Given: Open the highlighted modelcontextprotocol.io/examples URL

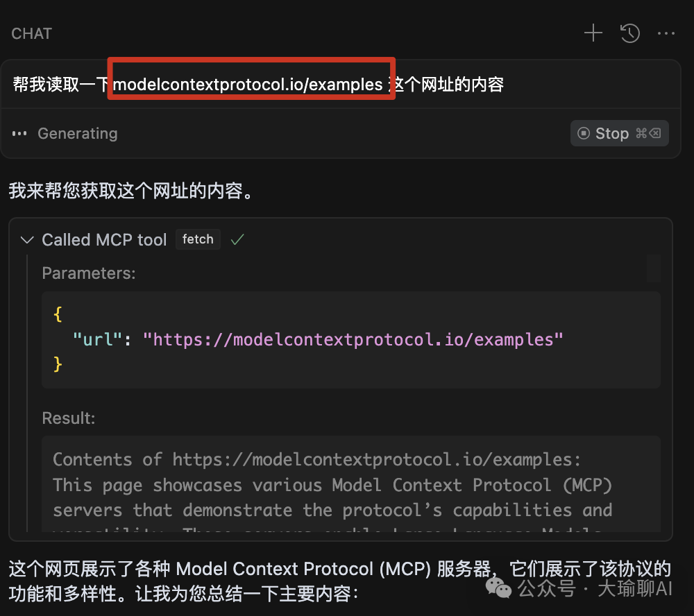Looking at the screenshot, I should 251,83.
